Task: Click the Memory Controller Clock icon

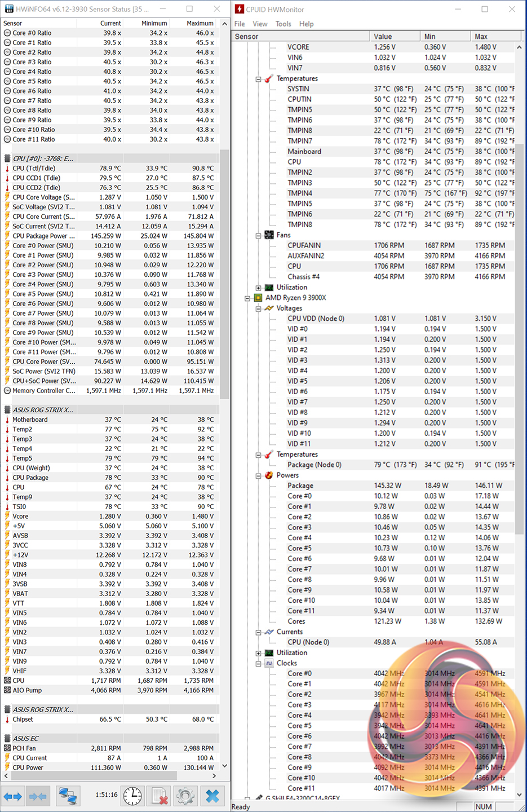Action: (x=7, y=391)
